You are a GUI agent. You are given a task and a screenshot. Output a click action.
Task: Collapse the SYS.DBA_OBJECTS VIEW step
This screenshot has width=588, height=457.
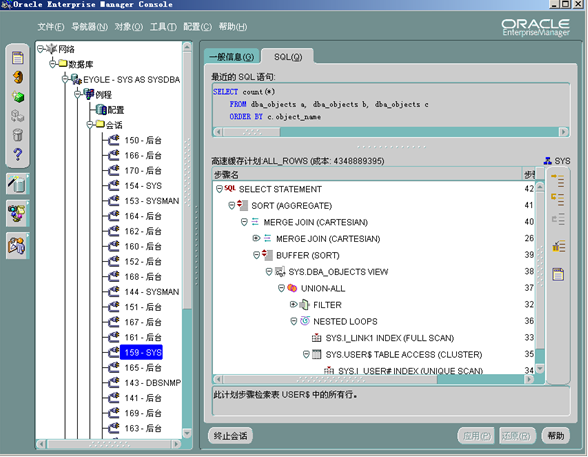point(269,271)
